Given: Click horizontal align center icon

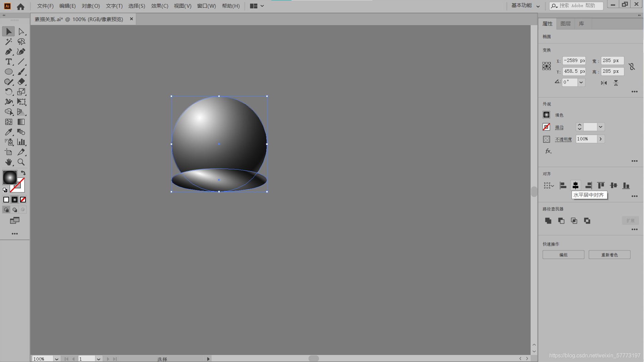Looking at the screenshot, I should 576,185.
